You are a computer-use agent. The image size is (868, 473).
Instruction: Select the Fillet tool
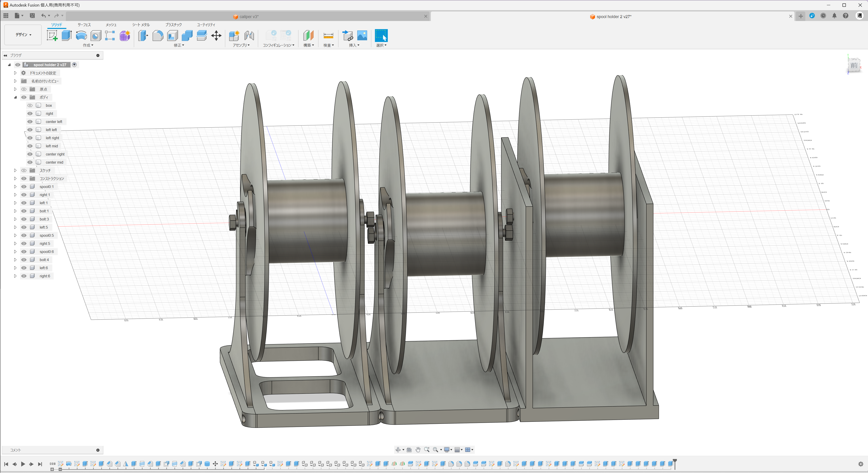158,35
